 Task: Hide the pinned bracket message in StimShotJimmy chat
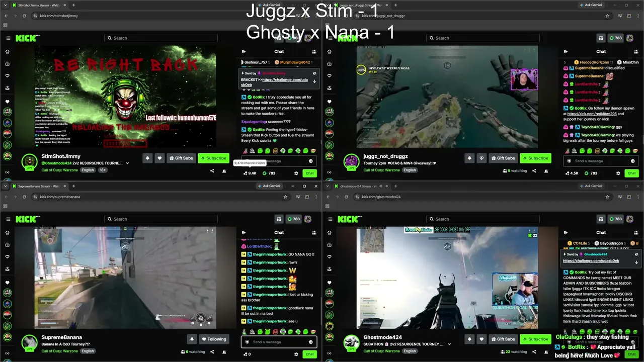pos(314,73)
